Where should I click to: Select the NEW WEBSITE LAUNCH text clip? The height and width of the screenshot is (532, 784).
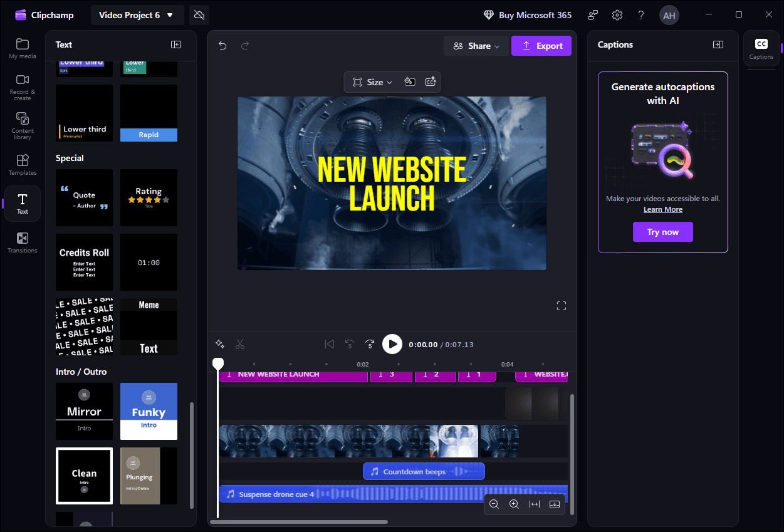[x=293, y=375]
